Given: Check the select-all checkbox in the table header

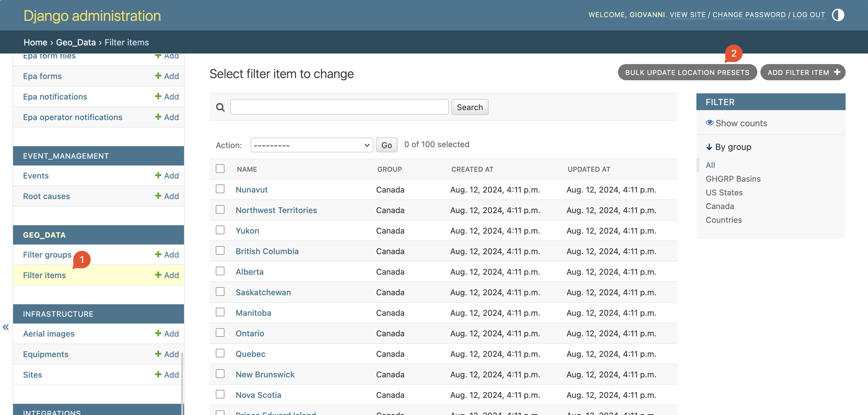Looking at the screenshot, I should [220, 169].
